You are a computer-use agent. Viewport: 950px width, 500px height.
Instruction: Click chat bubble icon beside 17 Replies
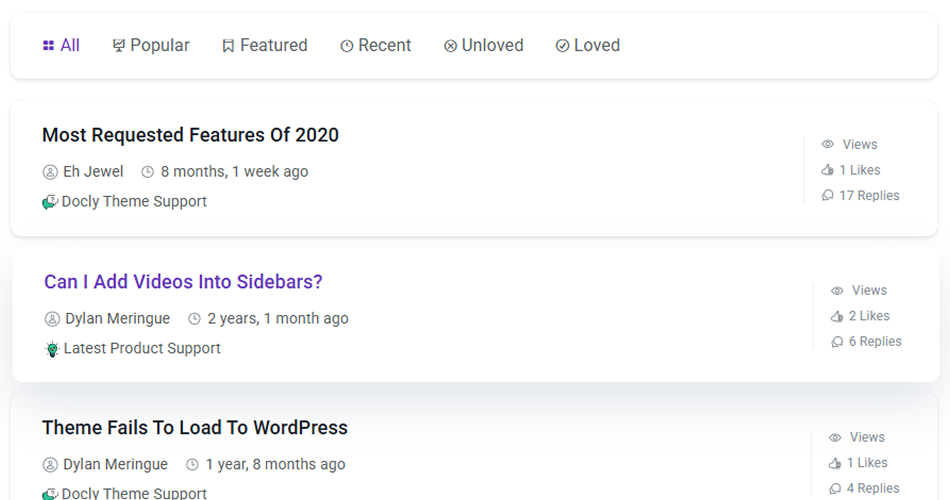click(828, 195)
